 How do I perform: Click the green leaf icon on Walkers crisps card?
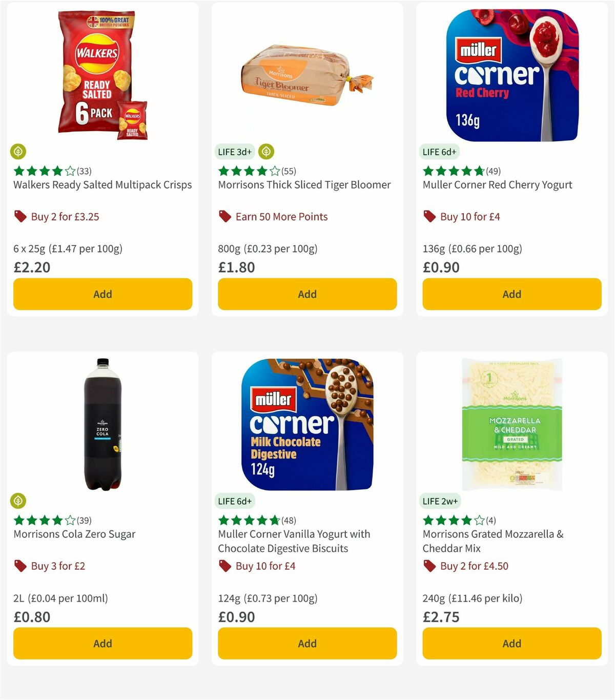(x=18, y=152)
